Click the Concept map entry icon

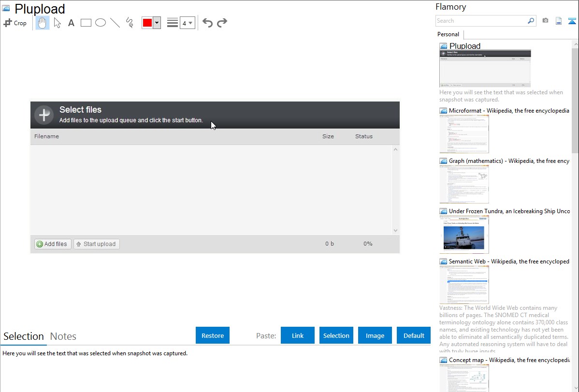(x=443, y=360)
